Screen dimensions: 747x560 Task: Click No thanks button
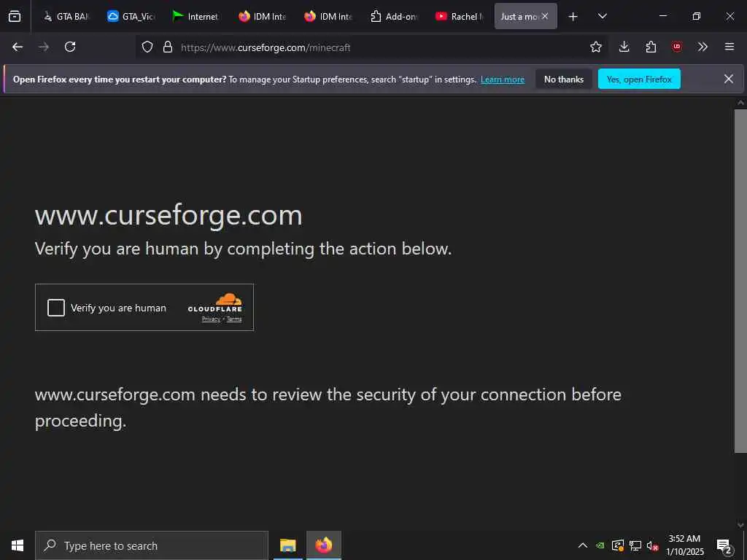click(564, 79)
